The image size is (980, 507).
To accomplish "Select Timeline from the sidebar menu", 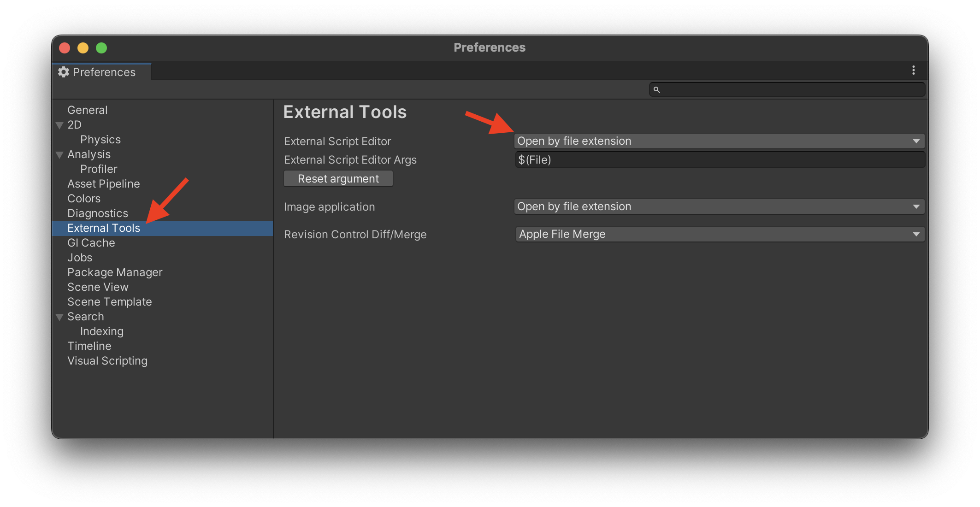I will [x=89, y=346].
